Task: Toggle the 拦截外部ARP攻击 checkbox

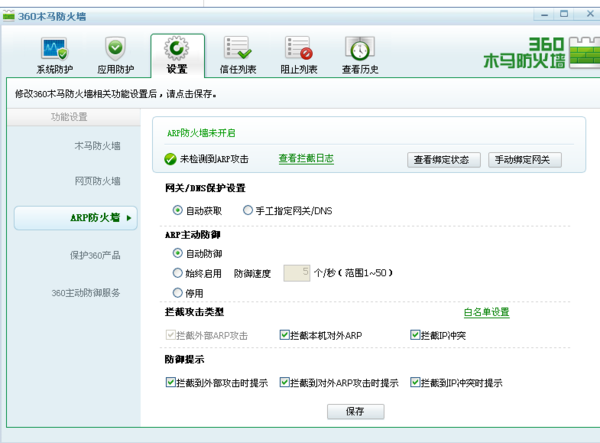Action: point(170,335)
